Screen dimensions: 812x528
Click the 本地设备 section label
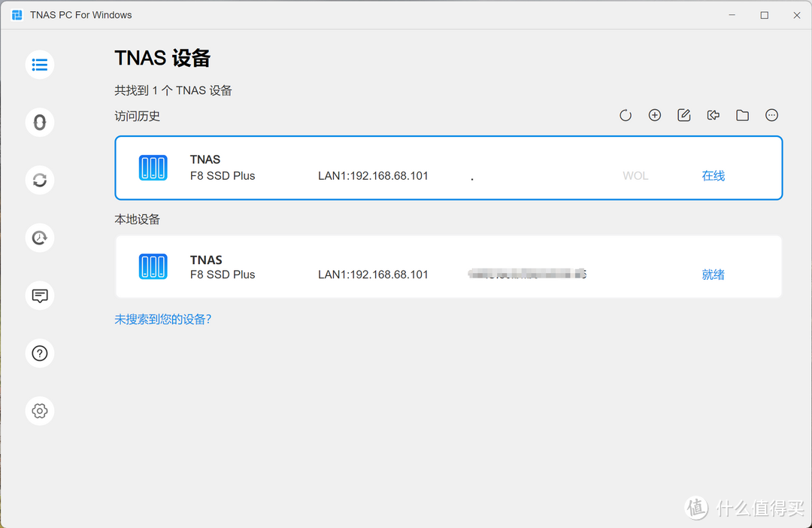[138, 219]
